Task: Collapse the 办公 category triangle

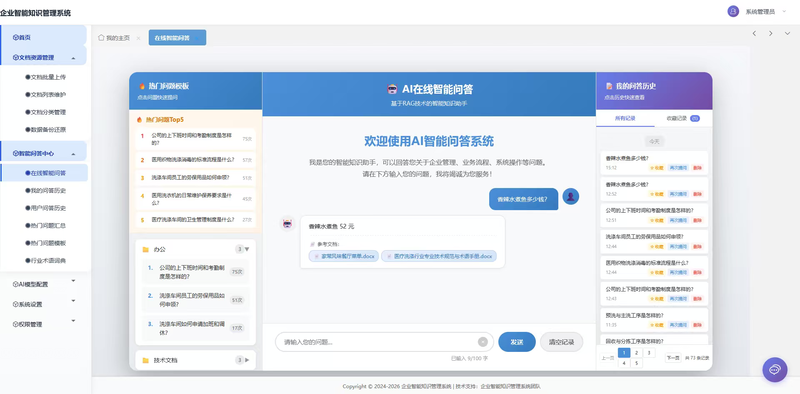Action: 247,250
